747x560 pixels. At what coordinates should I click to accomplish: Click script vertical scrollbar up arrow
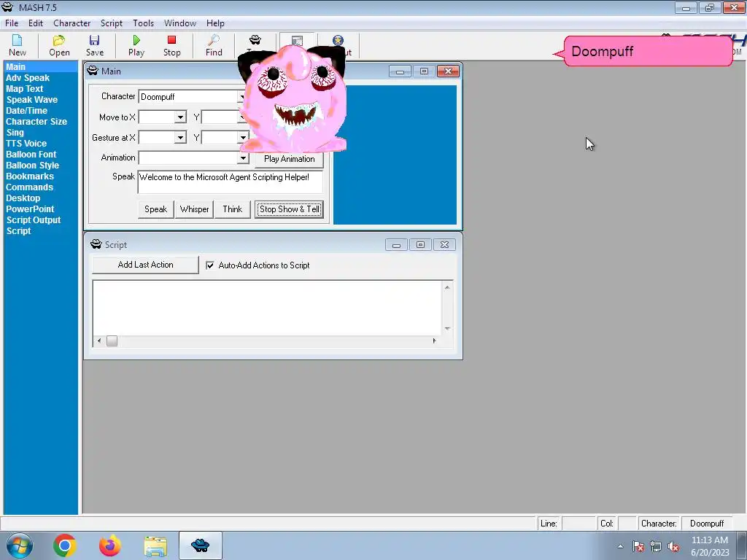click(447, 287)
